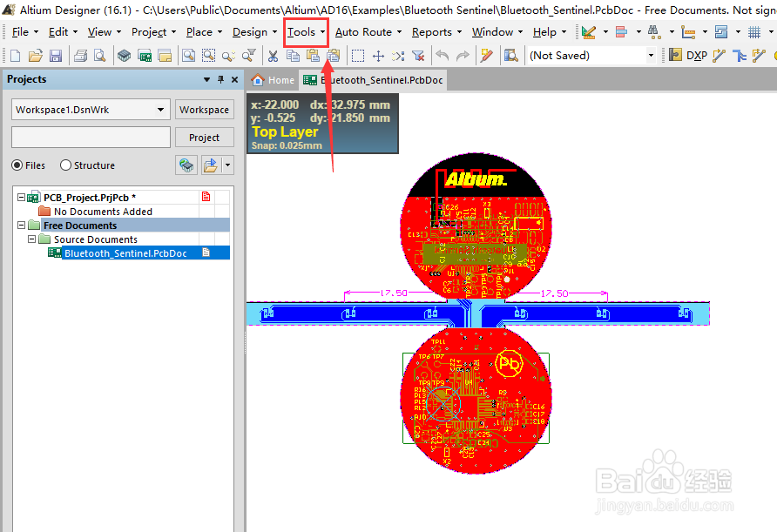777x532 pixels.
Task: Open the place room tools icon
Action: [x=721, y=32]
